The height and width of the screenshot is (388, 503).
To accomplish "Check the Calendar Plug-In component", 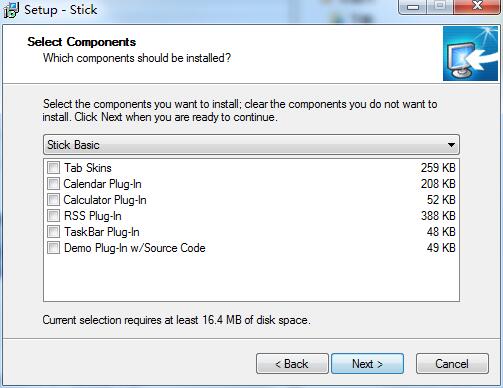I will coord(53,184).
